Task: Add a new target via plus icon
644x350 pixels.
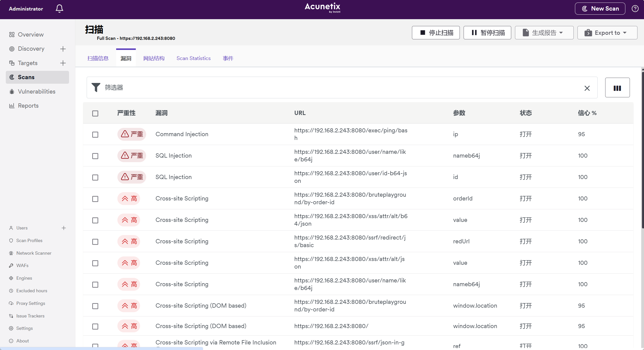Action: click(x=63, y=63)
